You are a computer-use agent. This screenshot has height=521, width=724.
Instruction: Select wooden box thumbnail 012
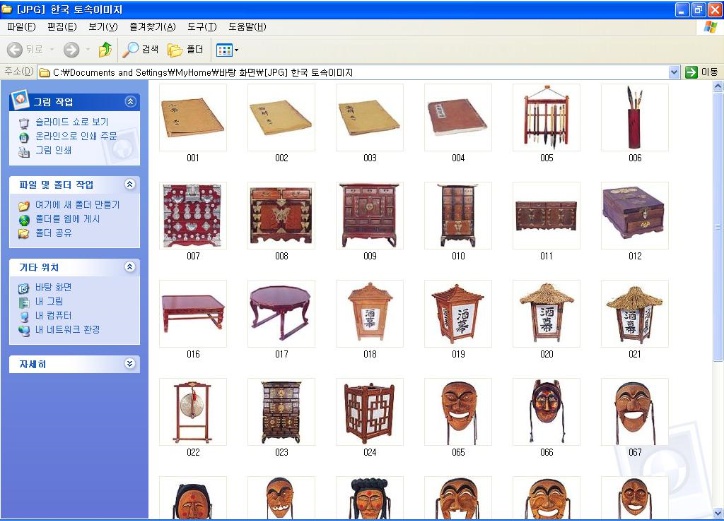click(634, 216)
